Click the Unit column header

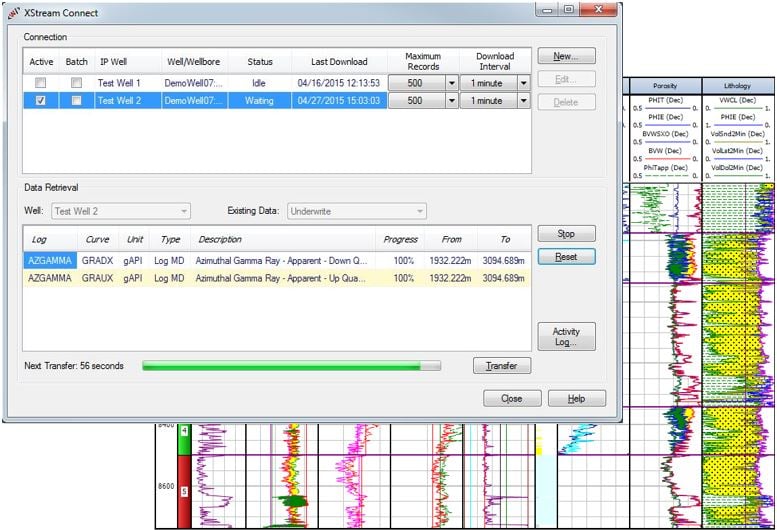(x=134, y=239)
